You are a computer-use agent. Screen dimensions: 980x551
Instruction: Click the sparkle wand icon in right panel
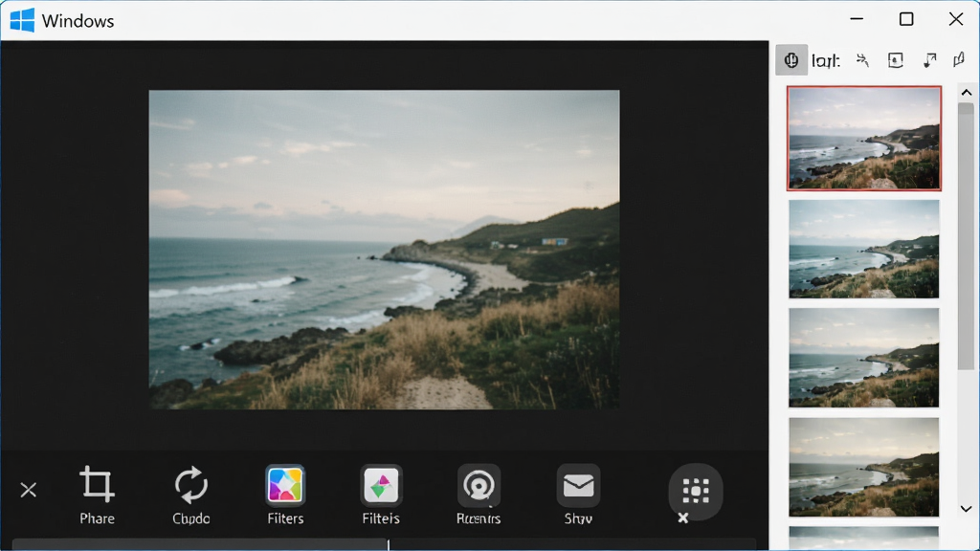tap(862, 60)
